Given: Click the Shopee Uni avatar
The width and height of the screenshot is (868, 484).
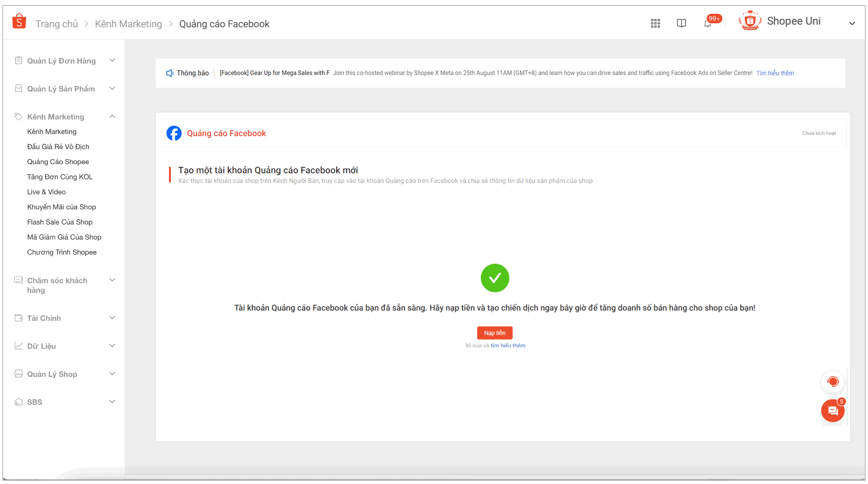Looking at the screenshot, I should coord(750,21).
